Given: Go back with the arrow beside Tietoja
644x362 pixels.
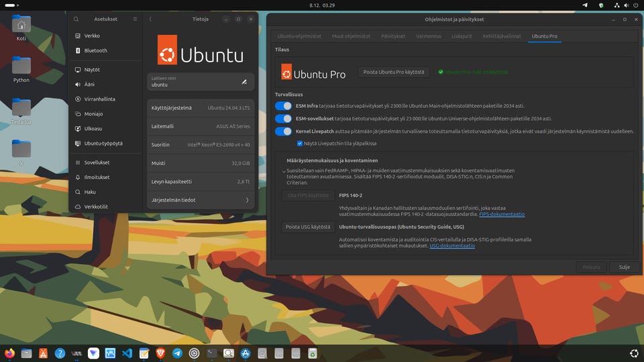Looking at the screenshot, I should click(150, 19).
